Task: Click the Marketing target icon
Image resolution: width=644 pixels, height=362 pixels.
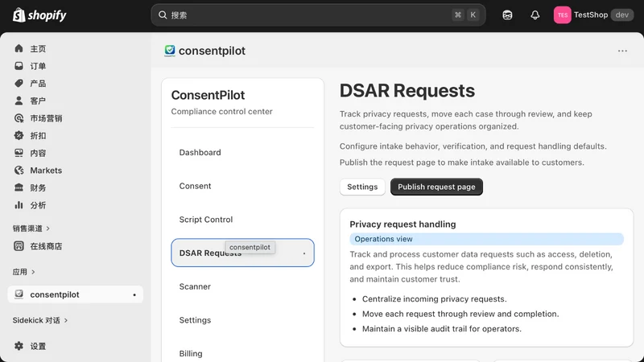Action: pyautogui.click(x=19, y=118)
